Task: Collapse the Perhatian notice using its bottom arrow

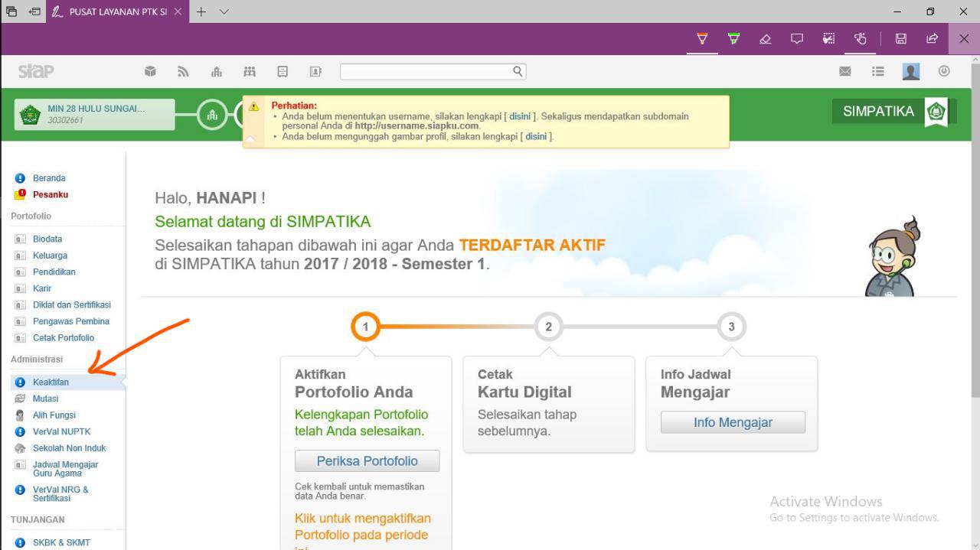Action: click(x=250, y=141)
